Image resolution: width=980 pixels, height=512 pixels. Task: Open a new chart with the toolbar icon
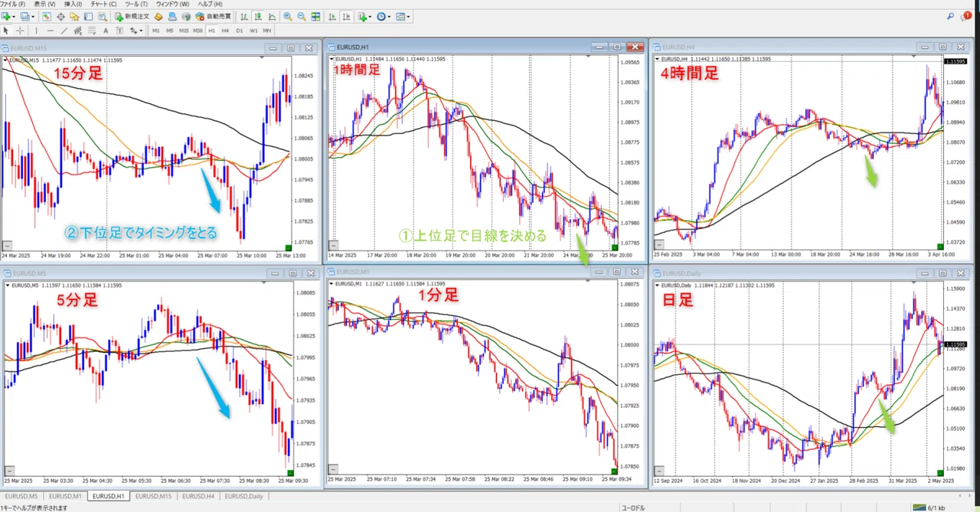pos(6,16)
